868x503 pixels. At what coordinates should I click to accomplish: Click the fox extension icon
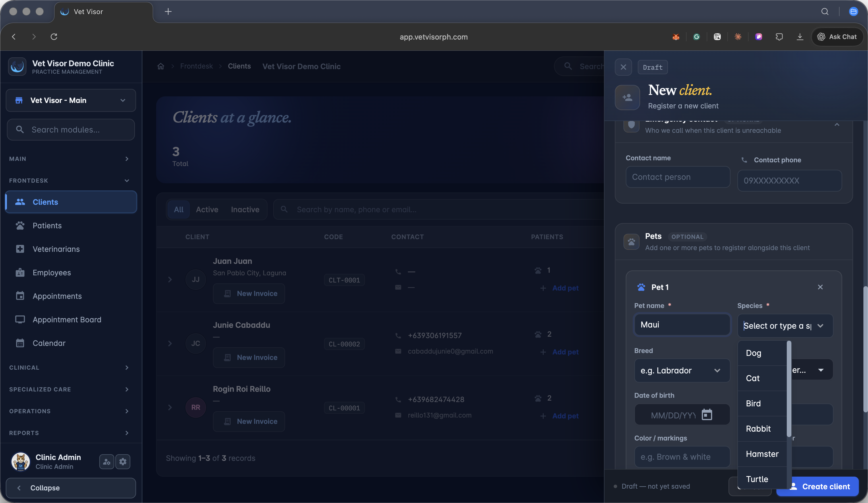click(x=676, y=37)
